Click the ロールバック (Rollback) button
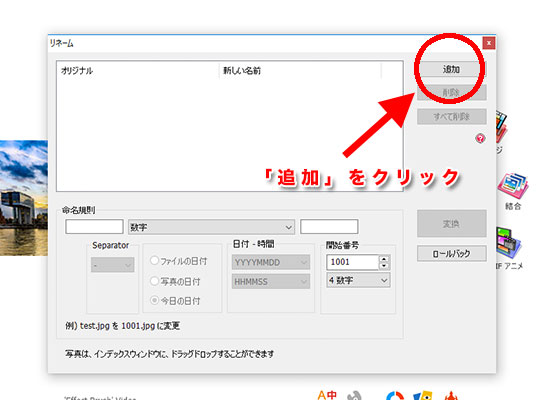 coord(451,253)
